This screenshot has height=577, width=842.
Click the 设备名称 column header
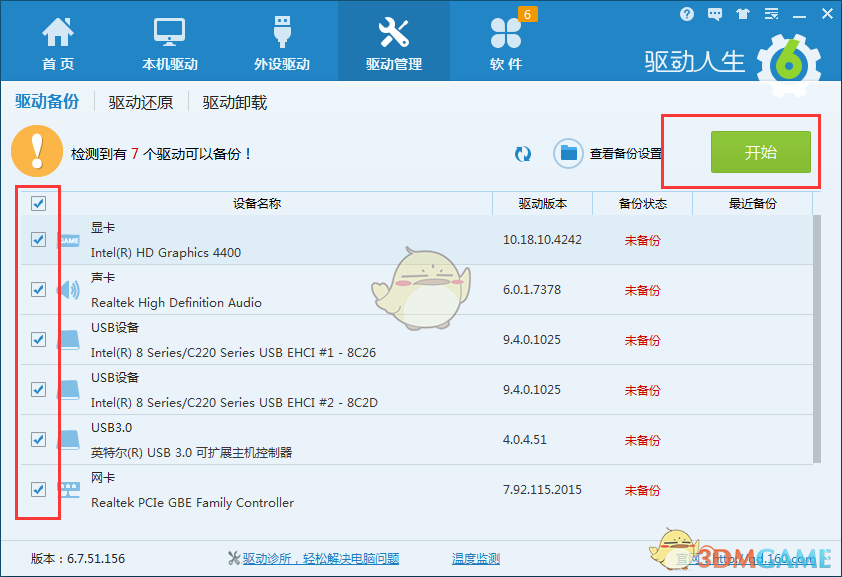coord(257,203)
